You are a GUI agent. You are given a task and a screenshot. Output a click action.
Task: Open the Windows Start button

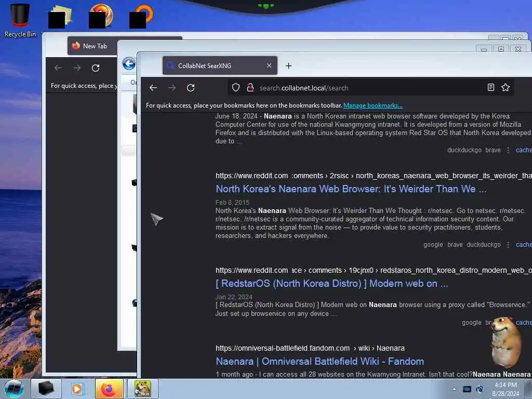[14, 389]
